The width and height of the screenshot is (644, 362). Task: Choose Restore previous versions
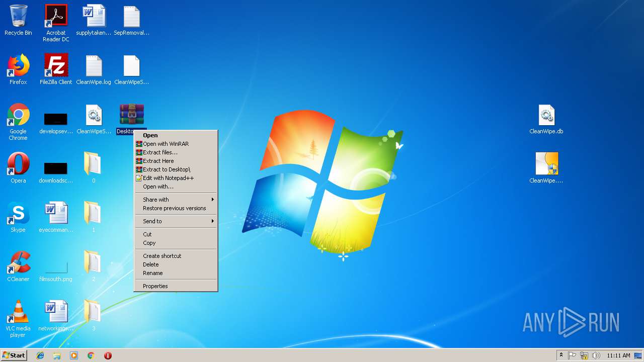176,208
